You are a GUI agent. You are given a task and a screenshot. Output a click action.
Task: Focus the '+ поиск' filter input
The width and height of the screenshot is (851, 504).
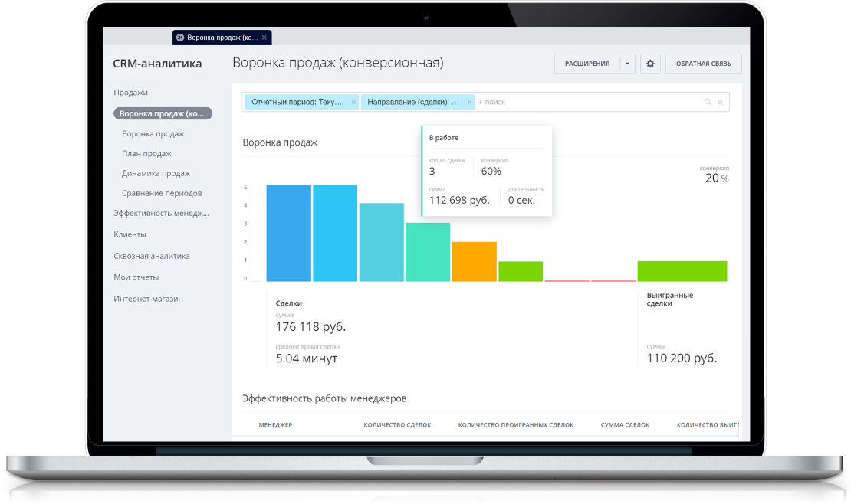click(x=589, y=102)
